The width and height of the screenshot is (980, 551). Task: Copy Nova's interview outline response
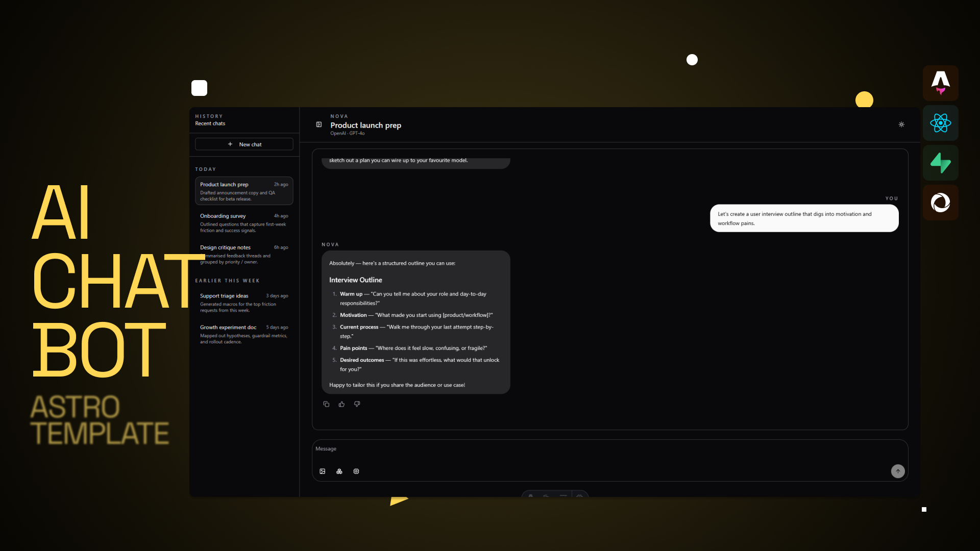(326, 404)
